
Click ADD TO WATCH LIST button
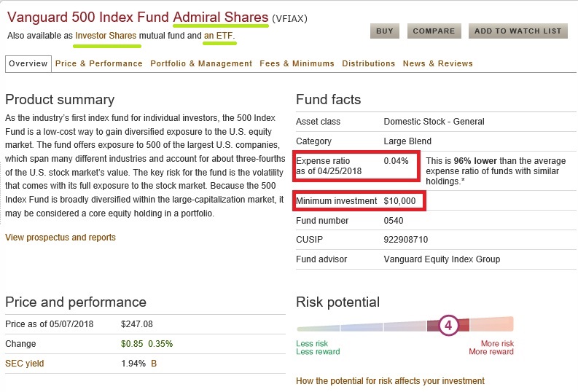[x=518, y=31]
